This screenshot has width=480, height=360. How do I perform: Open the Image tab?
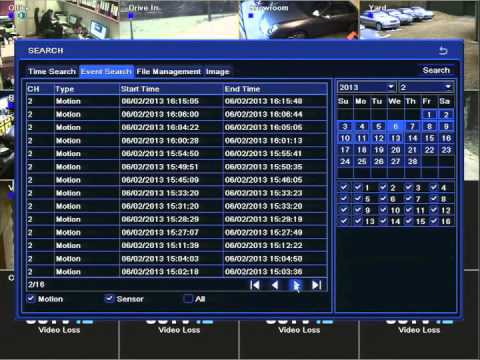coord(217,72)
